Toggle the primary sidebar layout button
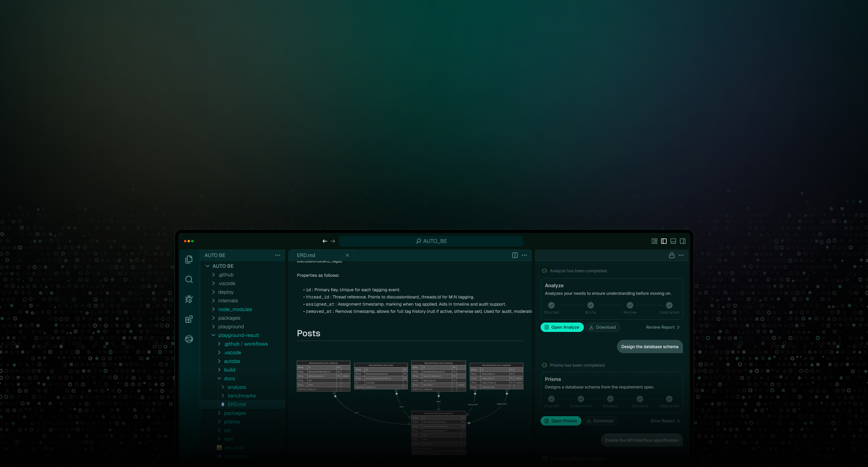 (664, 241)
